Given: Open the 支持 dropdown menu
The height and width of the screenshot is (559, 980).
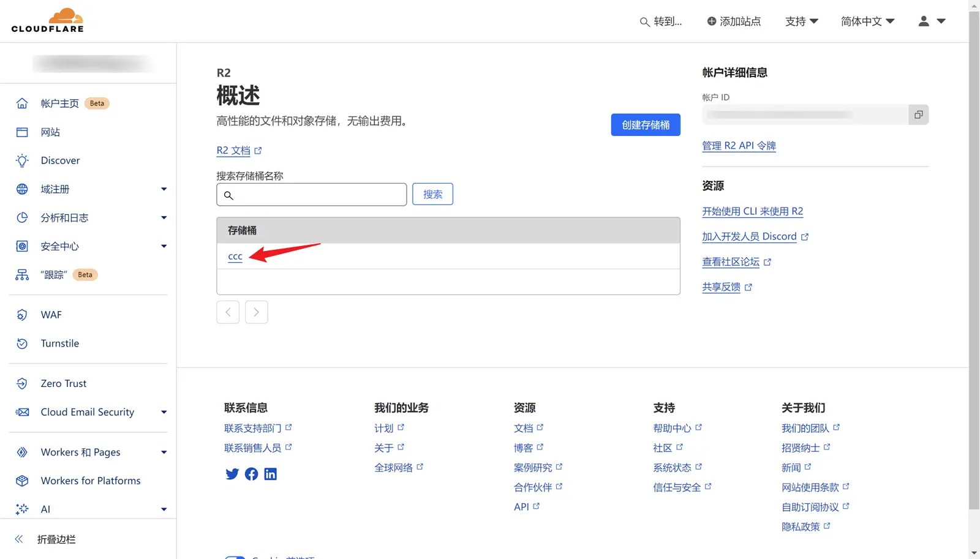Looking at the screenshot, I should 801,21.
